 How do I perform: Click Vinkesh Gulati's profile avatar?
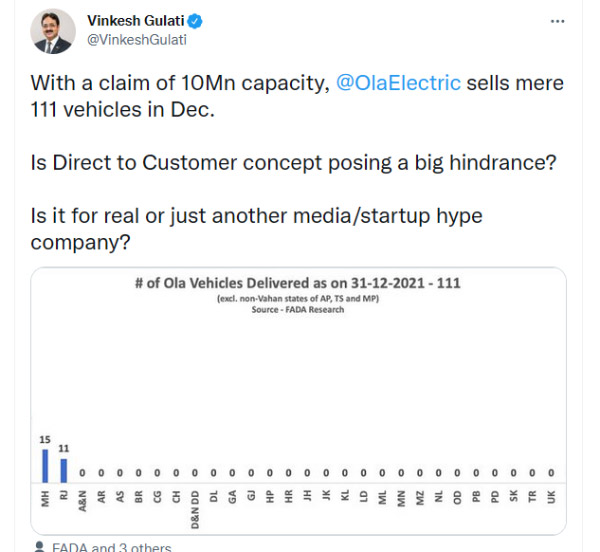click(51, 32)
